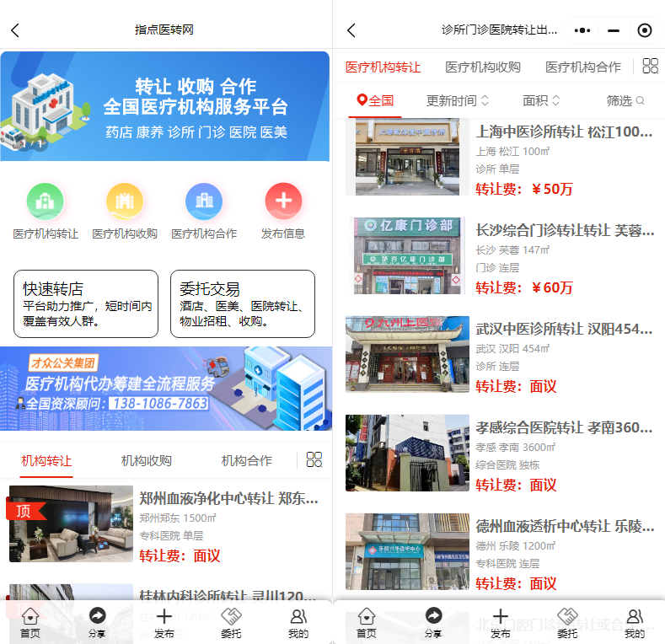Viewport: 665px width, 644px height.
Task: Tap the red 发布信息 plus icon
Action: pos(283,201)
